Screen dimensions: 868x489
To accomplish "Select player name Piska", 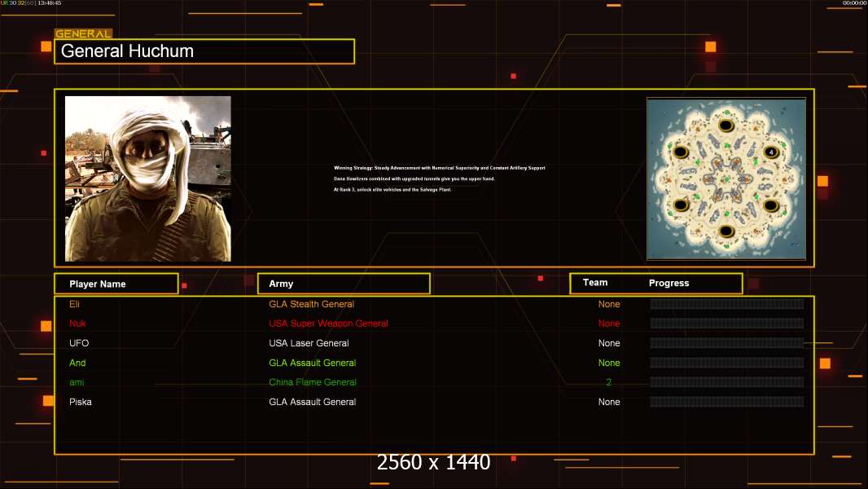I will tap(81, 402).
